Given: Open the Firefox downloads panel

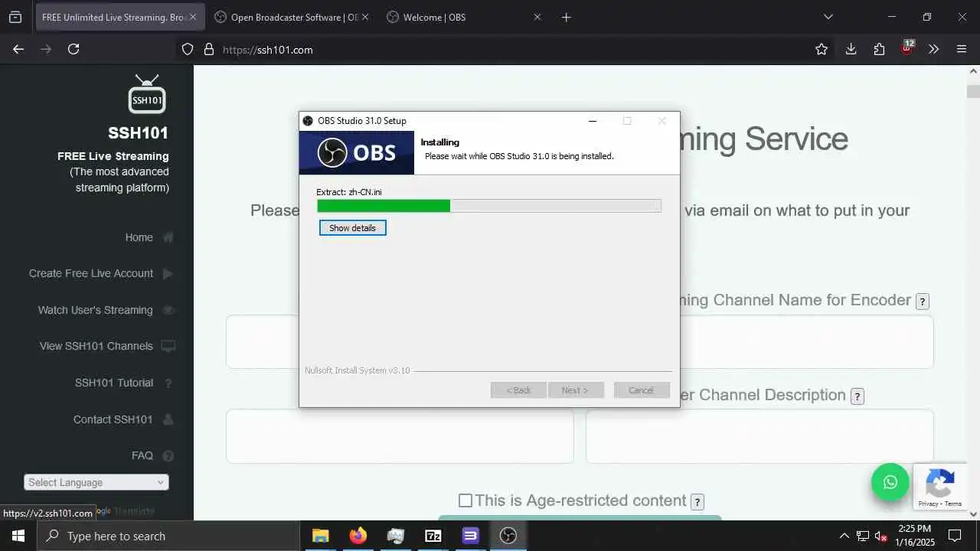Looking at the screenshot, I should 851,49.
